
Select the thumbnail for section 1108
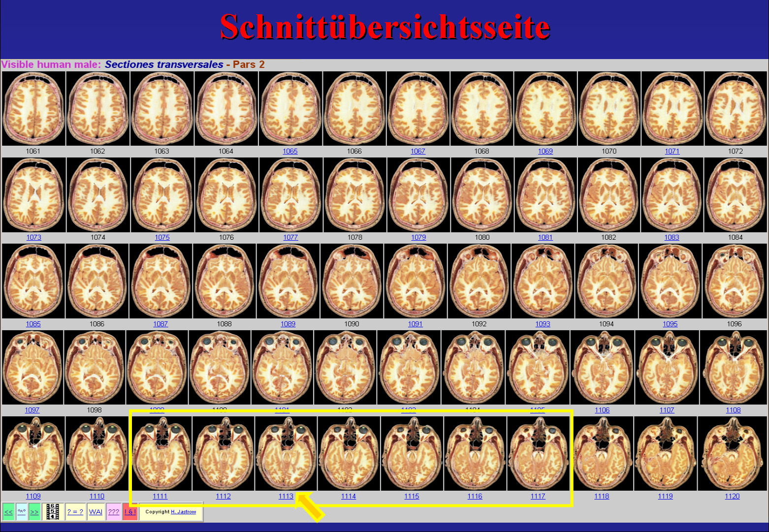(733, 367)
